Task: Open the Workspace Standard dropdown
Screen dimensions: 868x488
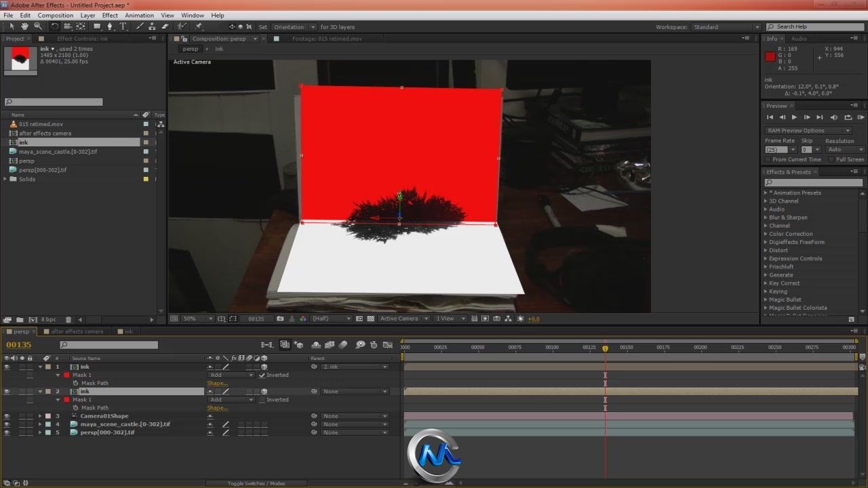Action: tap(726, 26)
